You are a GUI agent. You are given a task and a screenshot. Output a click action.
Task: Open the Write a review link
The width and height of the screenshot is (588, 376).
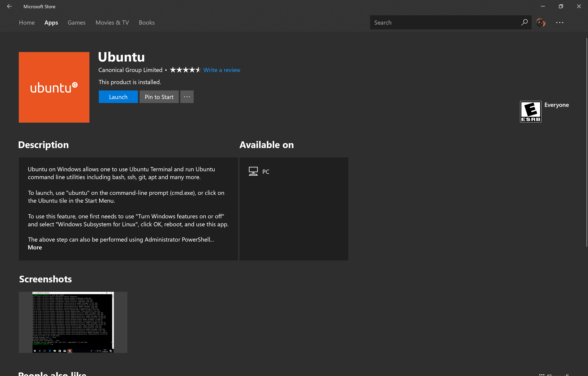(222, 70)
